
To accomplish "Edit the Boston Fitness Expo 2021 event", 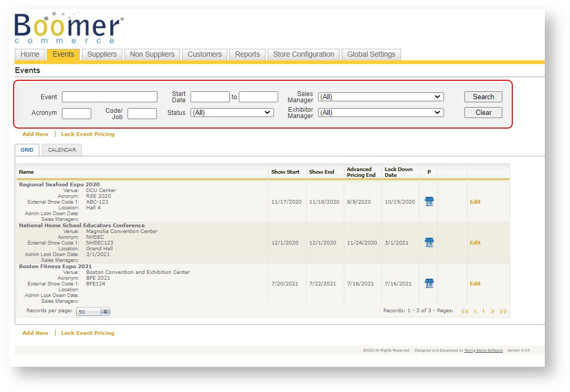I will point(475,284).
